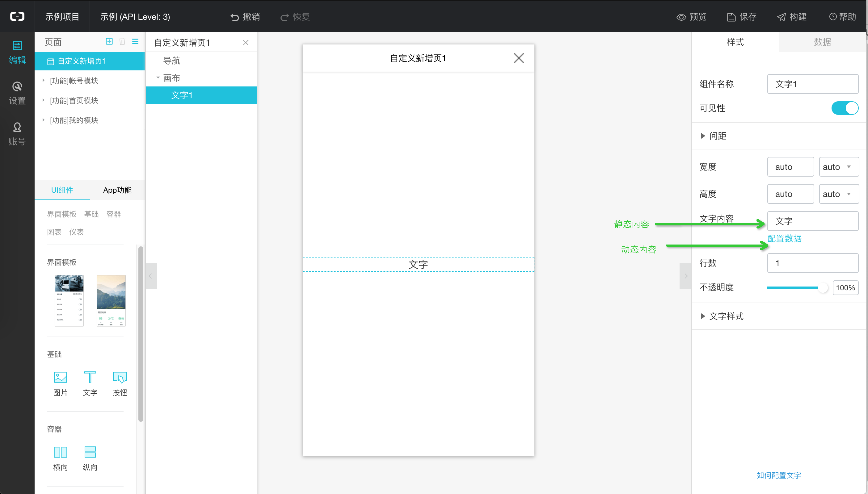
Task: Close the 自定义新增页1 component tree panel
Action: (246, 42)
